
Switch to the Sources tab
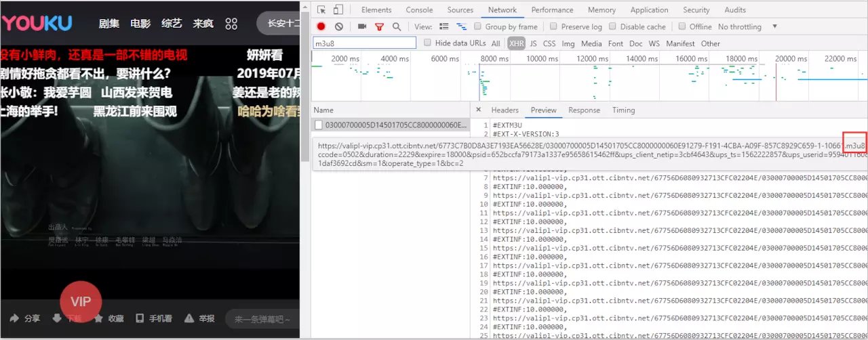point(460,10)
